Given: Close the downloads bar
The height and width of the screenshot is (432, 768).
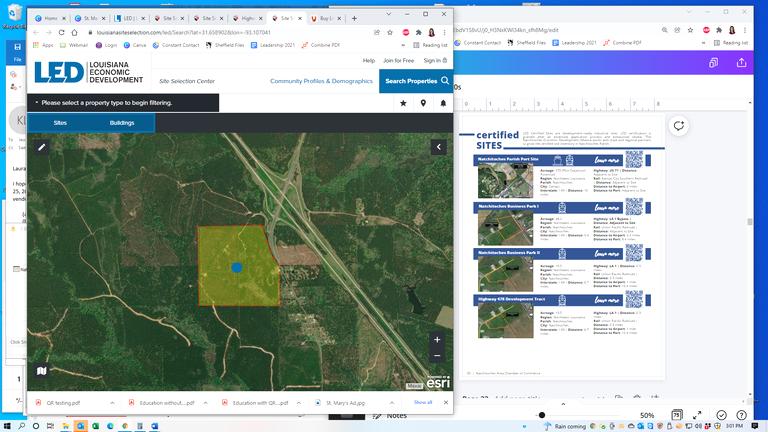Looking at the screenshot, I should click(x=446, y=402).
